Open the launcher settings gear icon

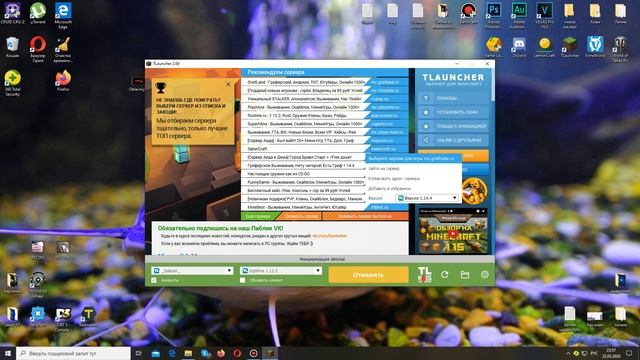(x=484, y=275)
